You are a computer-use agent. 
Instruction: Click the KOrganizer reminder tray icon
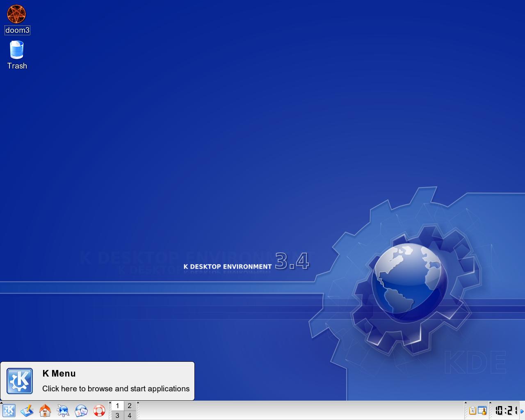[x=482, y=411]
